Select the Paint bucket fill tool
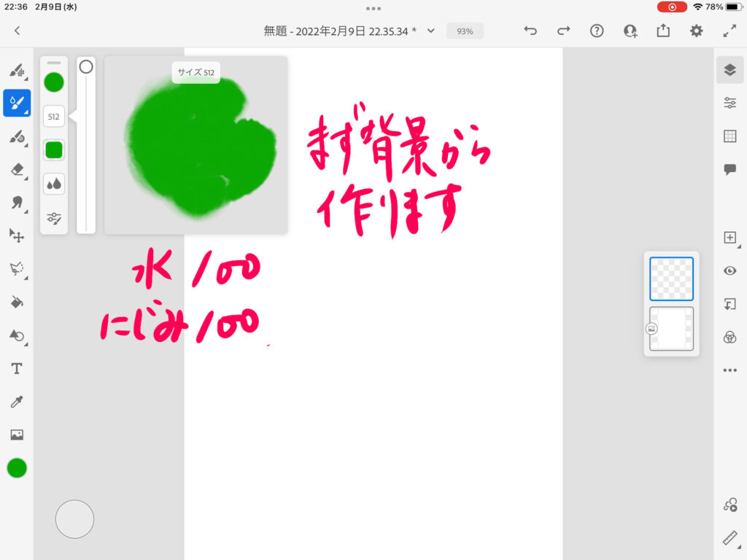This screenshot has height=560, width=747. pyautogui.click(x=16, y=302)
